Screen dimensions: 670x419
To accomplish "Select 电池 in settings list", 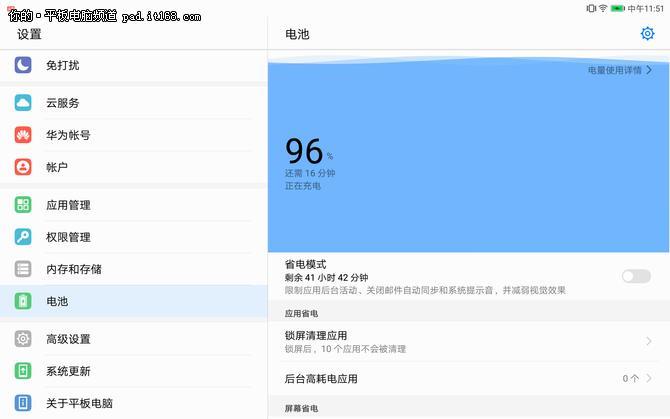I will pyautogui.click(x=133, y=301).
